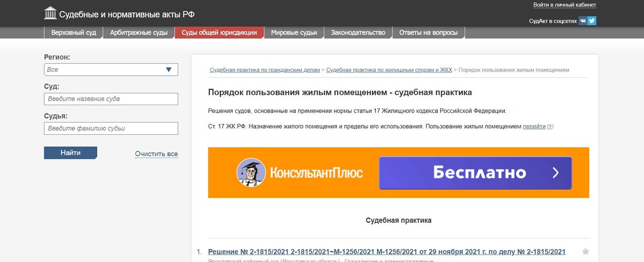Open Судебная практика по гражданским делам breadcrumb
Screen dimensions: 644x262
click(265, 70)
